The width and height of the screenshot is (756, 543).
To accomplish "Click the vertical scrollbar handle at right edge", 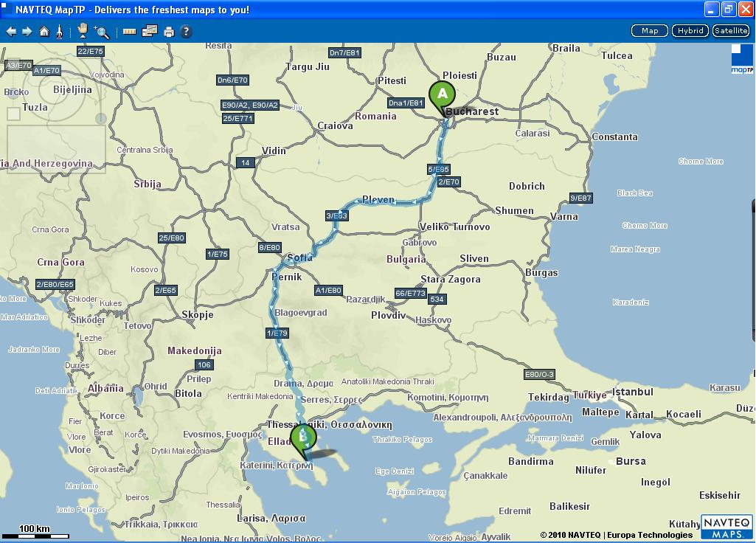I will click(753, 270).
